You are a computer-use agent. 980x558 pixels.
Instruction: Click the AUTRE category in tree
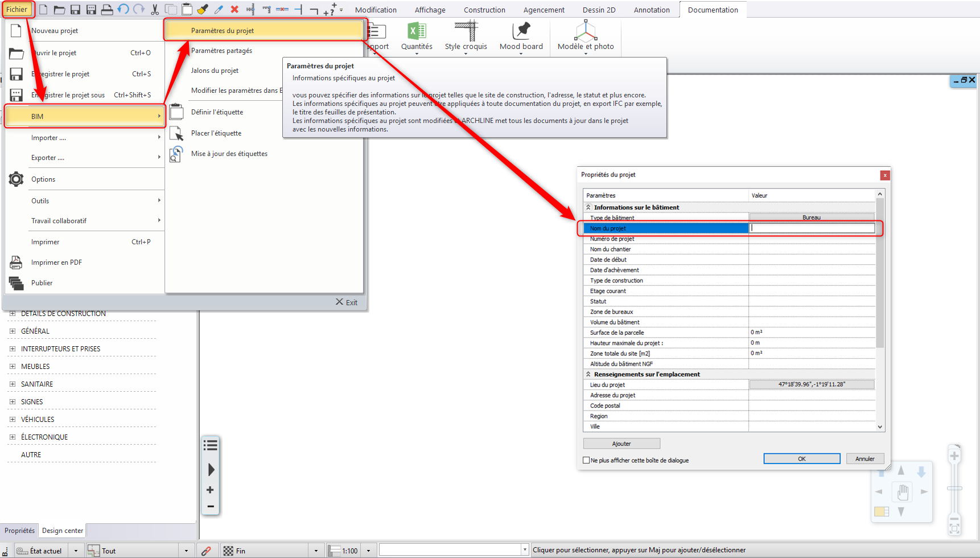tap(31, 455)
